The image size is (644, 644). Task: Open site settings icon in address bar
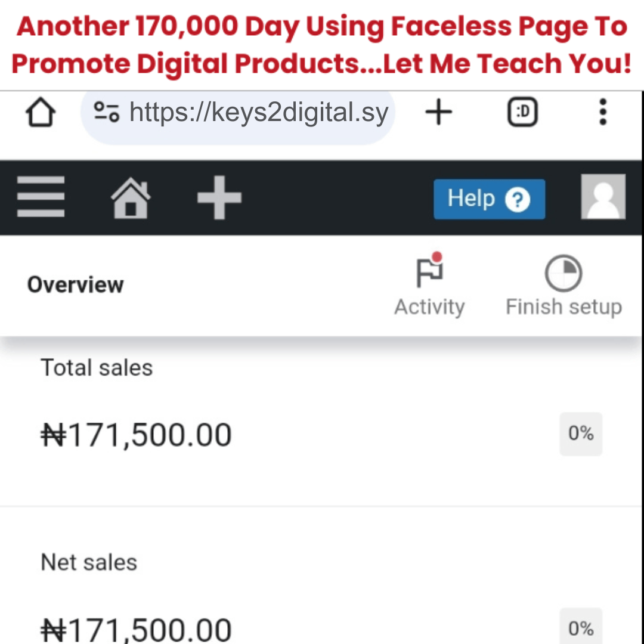pyautogui.click(x=107, y=112)
